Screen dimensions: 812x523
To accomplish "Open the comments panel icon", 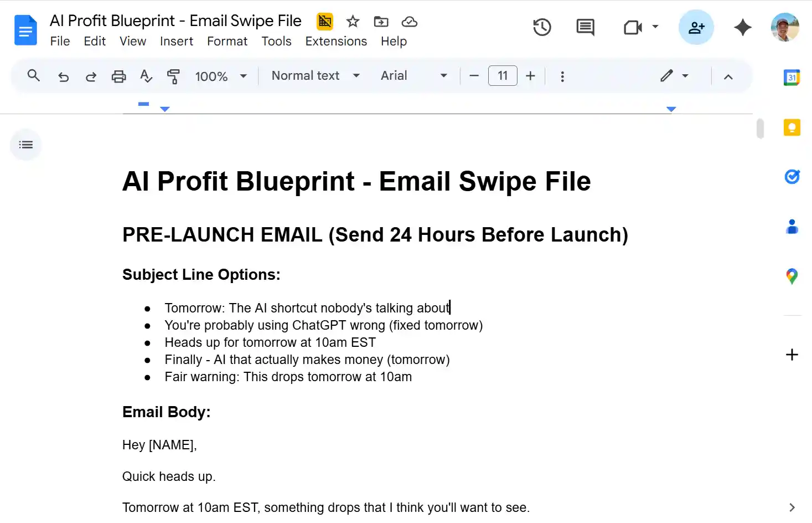I will tap(585, 27).
